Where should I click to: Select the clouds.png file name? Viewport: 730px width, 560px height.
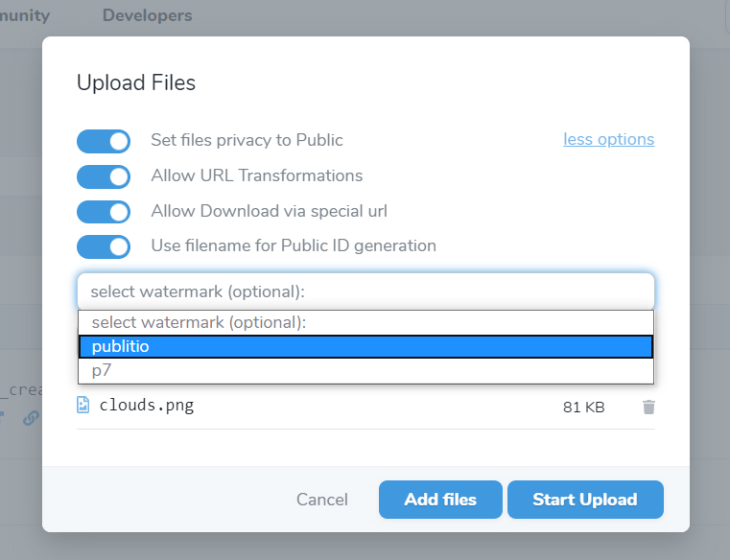(147, 405)
